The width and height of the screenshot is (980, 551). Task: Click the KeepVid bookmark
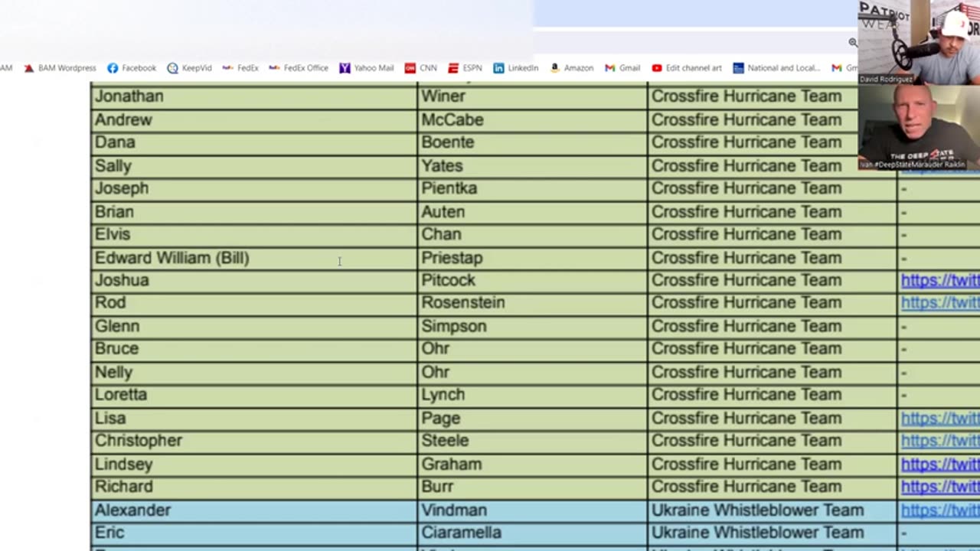(x=189, y=68)
